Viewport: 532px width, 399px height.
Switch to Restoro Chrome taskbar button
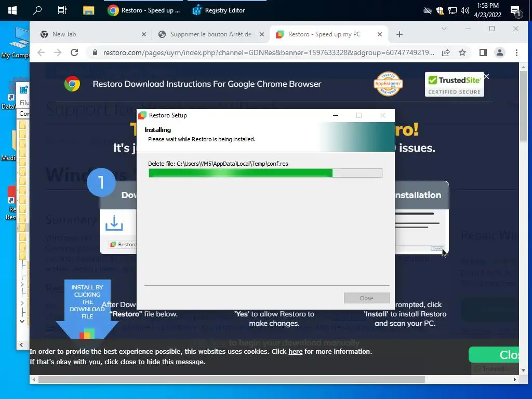click(144, 10)
